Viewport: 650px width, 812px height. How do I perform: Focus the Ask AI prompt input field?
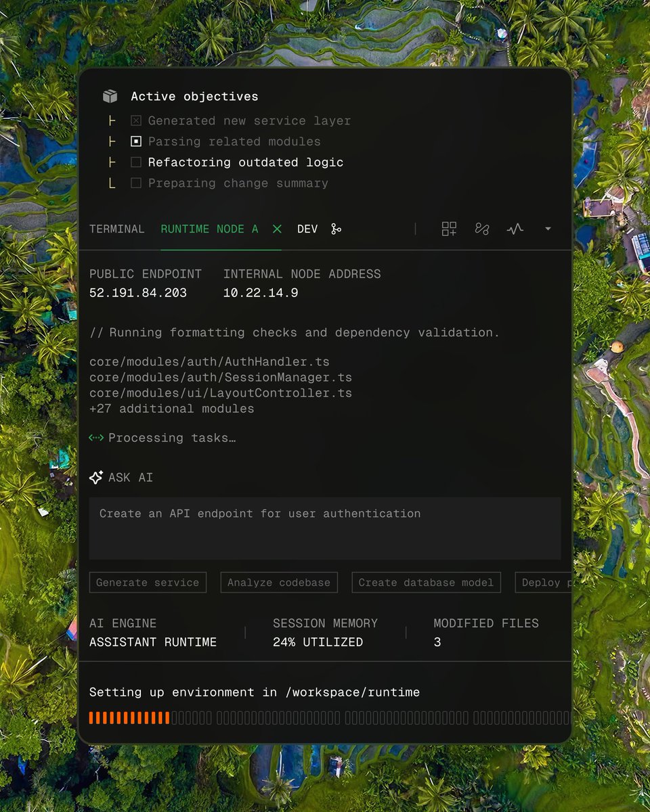coord(325,528)
